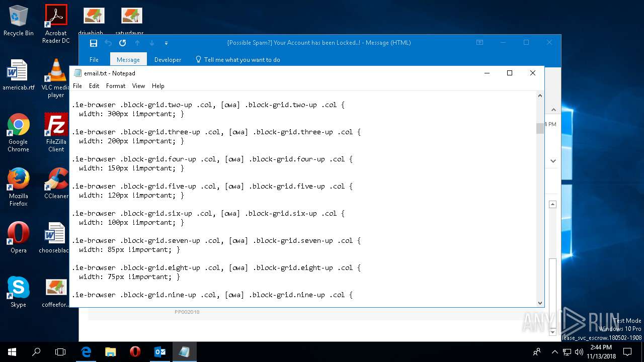Open Mozilla Firefox desktop shortcut
The image size is (644, 362).
coord(19,187)
